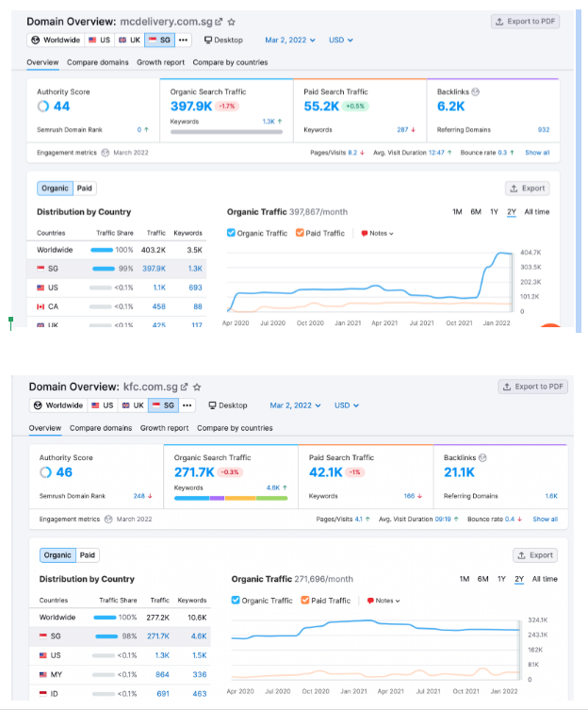The image size is (588, 710).
Task: Click Authority Score 46 circle icon
Action: pos(45,472)
